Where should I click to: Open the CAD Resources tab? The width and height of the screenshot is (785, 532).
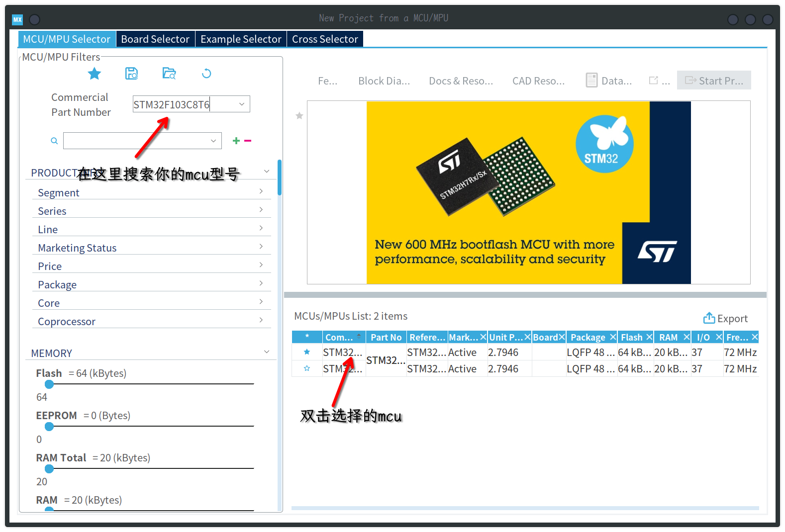(x=539, y=81)
